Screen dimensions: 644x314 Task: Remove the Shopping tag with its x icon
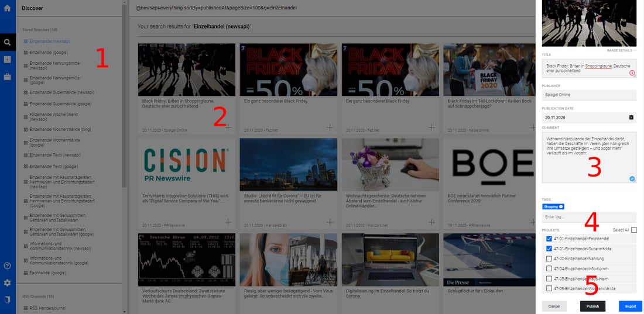click(x=561, y=206)
